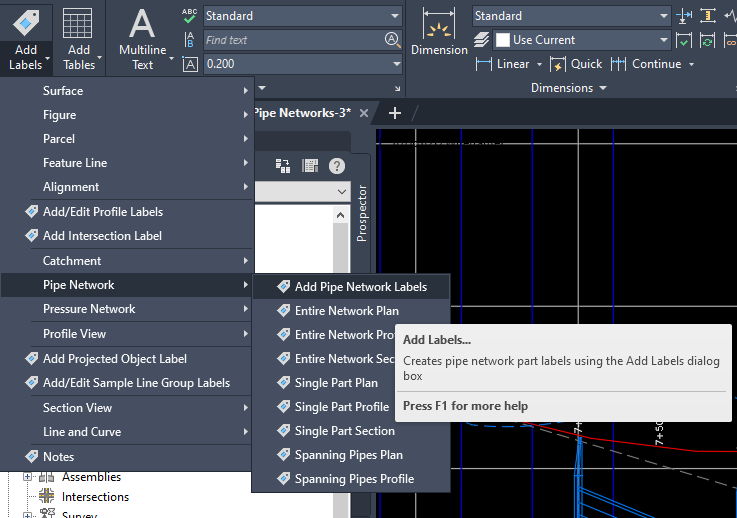Open the Add Tables tool
737x518 pixels.
(78, 38)
